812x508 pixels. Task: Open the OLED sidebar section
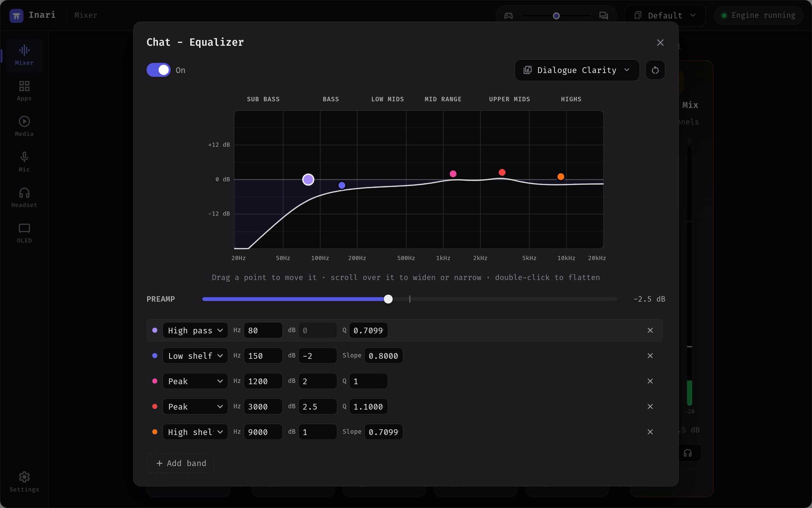[x=24, y=233]
